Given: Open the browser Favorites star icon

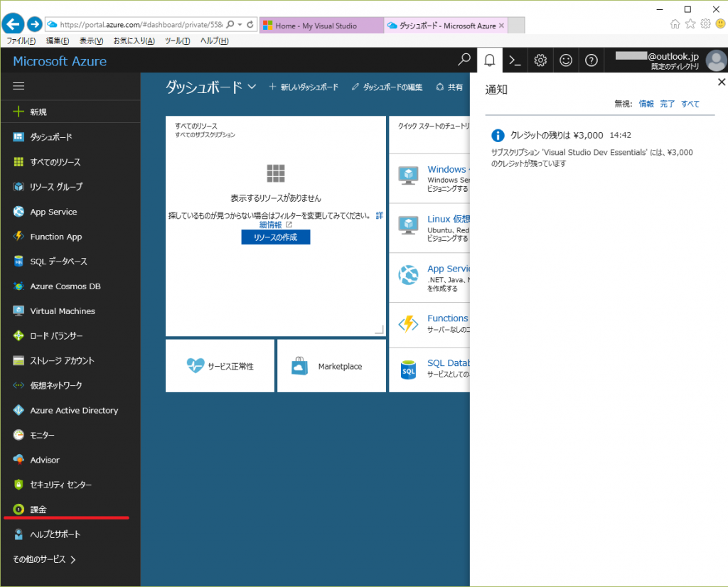Looking at the screenshot, I should 690,24.
